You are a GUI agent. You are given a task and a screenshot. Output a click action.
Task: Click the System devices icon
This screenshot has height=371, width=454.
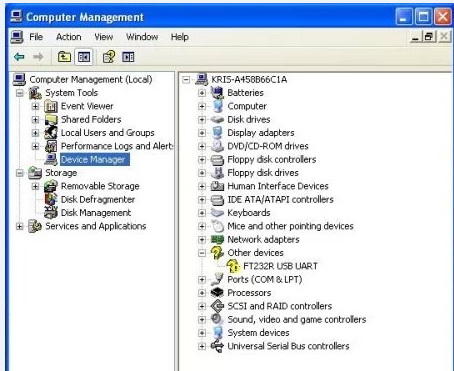coord(217,333)
